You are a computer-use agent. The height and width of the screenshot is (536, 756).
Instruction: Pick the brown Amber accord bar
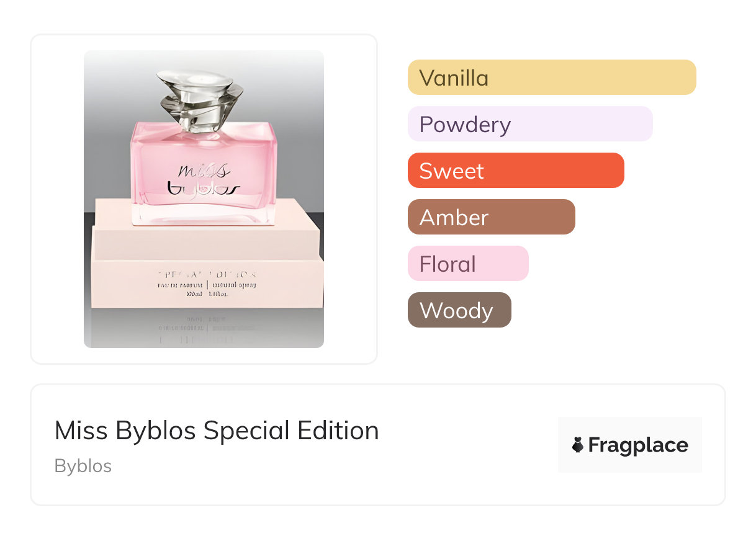point(491,217)
